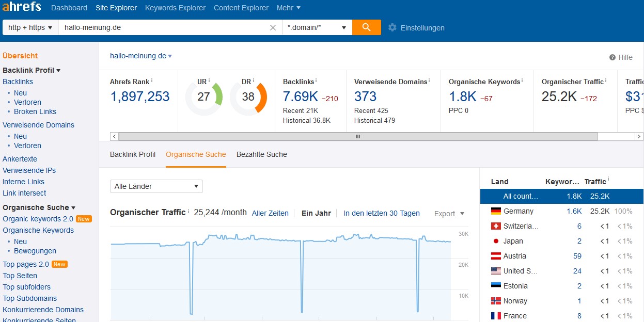Open Backlinks link in the sidebar
Screen dimensions: 644x322
[18, 82]
